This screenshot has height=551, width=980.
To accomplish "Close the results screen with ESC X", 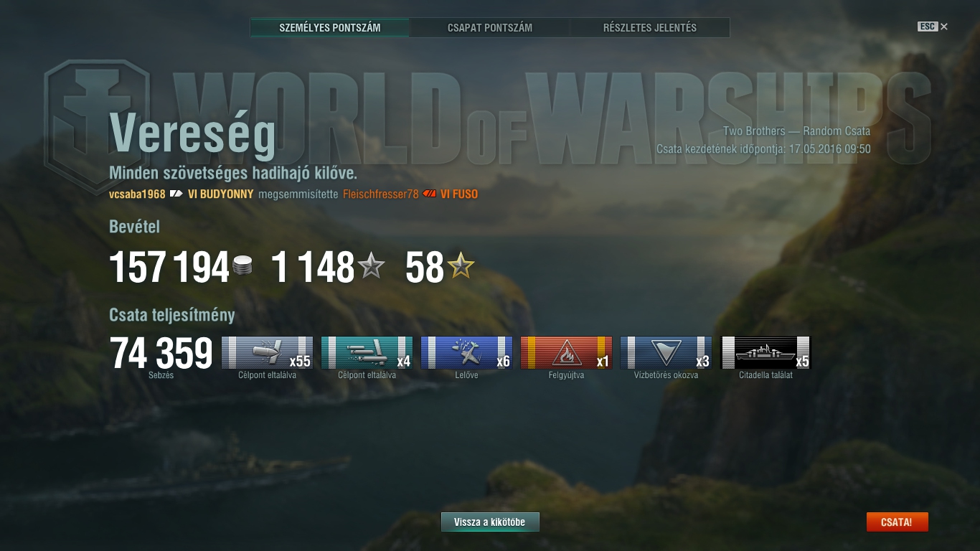I will pos(933,27).
